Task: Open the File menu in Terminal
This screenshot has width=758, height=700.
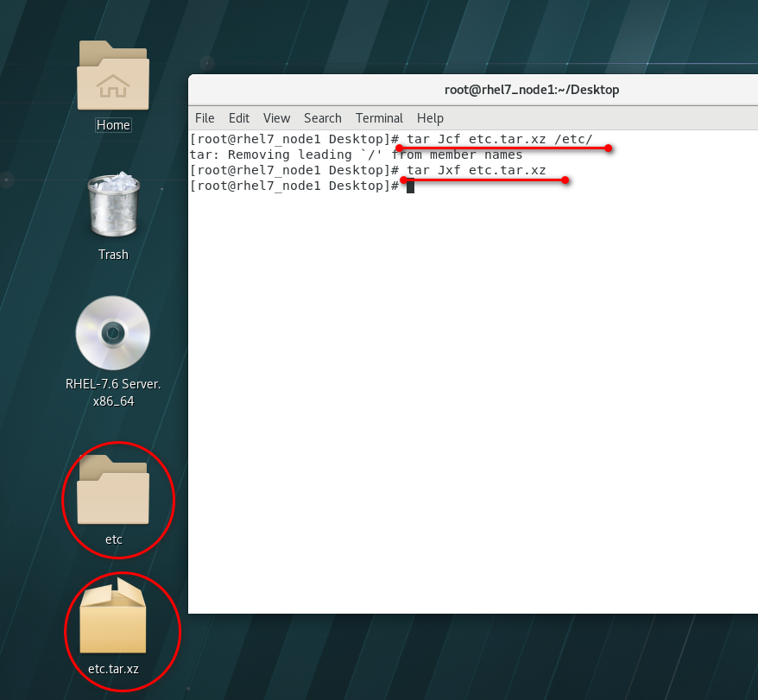Action: (x=205, y=118)
